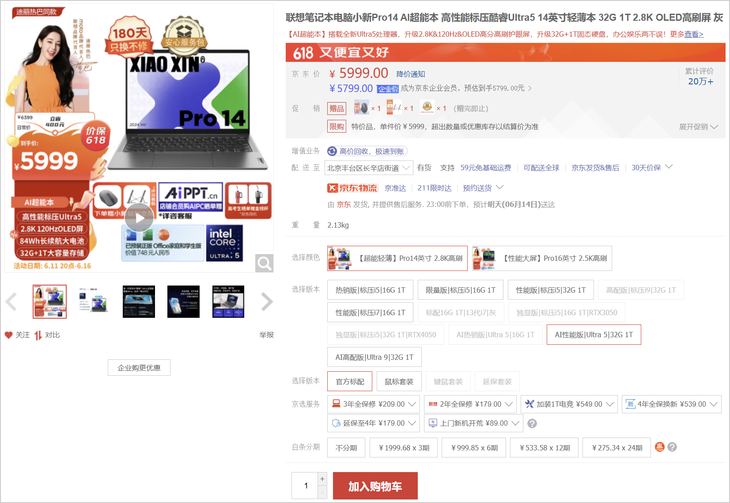The width and height of the screenshot is (730, 503).
Task: Expand the 30天价保 services chevron
Action: click(669, 167)
